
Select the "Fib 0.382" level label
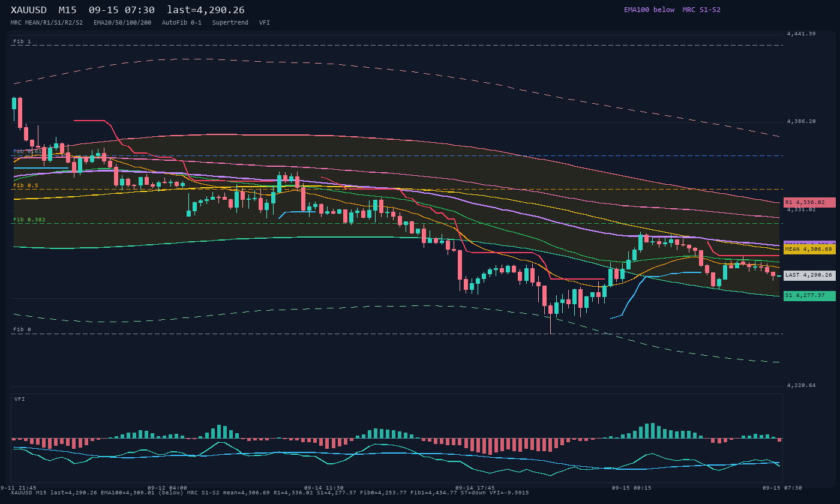click(x=29, y=220)
